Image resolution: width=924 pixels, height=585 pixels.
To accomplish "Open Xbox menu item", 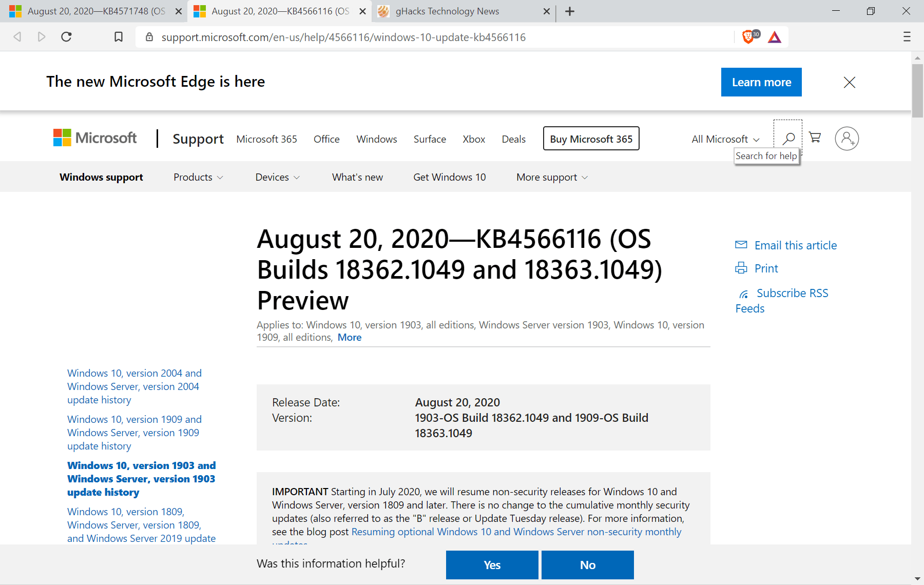I will 474,139.
